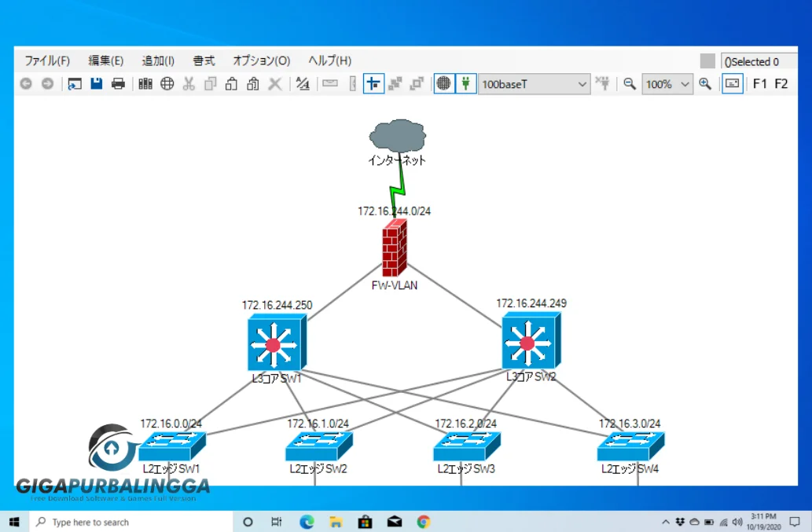Click the open diagram window icon
The height and width of the screenshot is (532, 812).
coord(75,83)
